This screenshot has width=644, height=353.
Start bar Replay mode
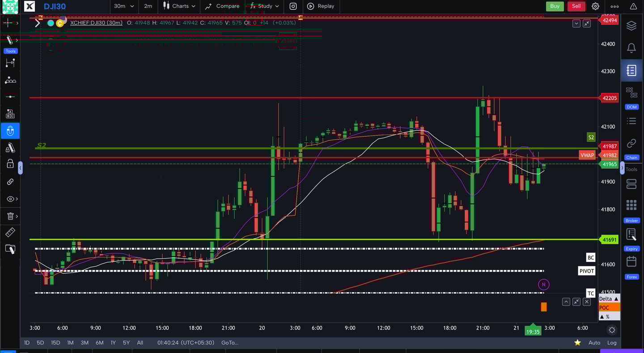click(321, 6)
